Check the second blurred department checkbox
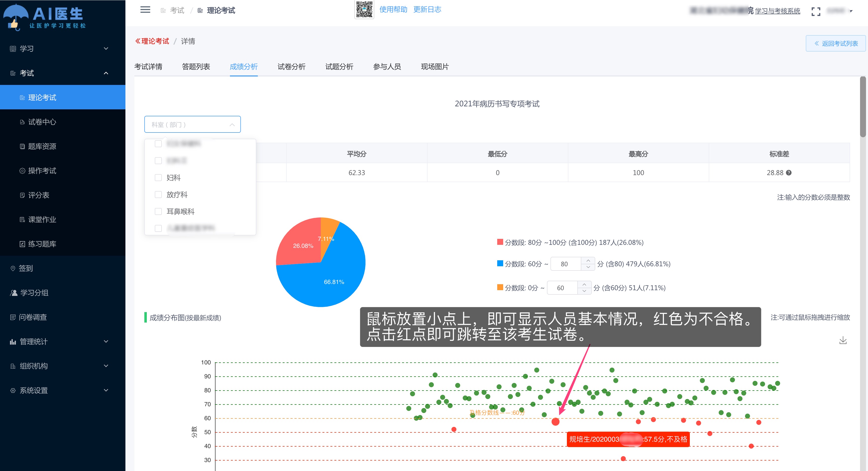The image size is (868, 471). (x=158, y=160)
